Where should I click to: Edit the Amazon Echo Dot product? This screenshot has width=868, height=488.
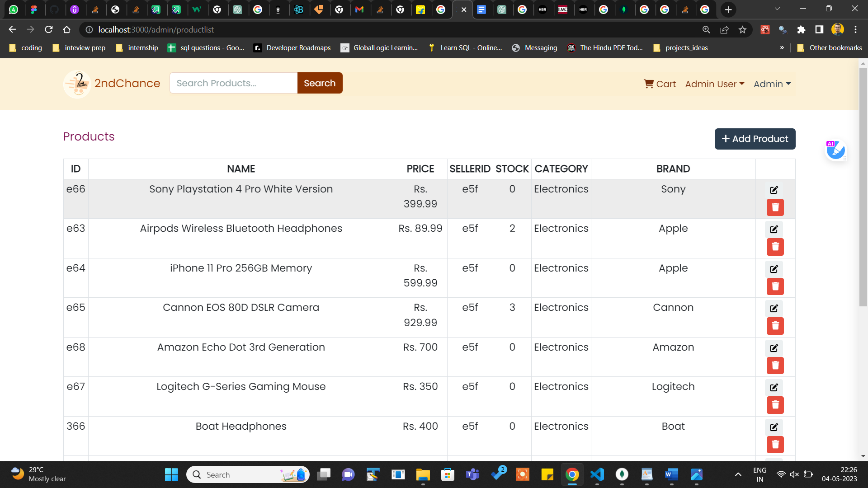pyautogui.click(x=774, y=348)
